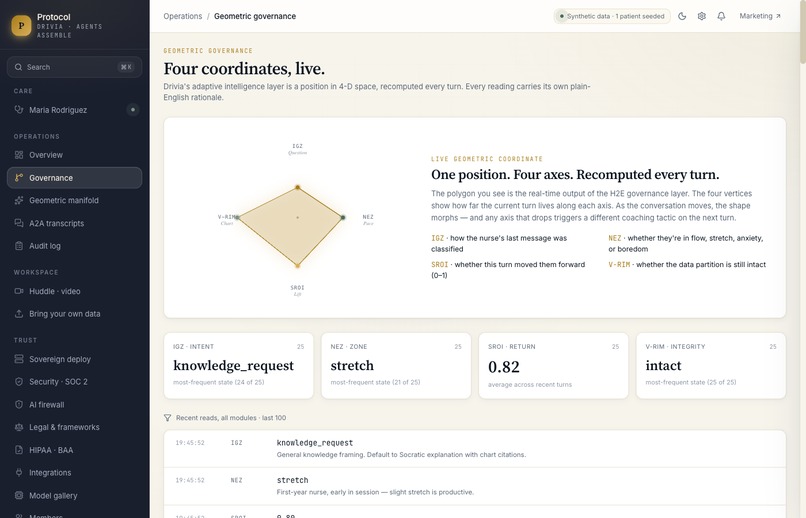
Task: Click the Protocol logo badge
Action: 21,25
